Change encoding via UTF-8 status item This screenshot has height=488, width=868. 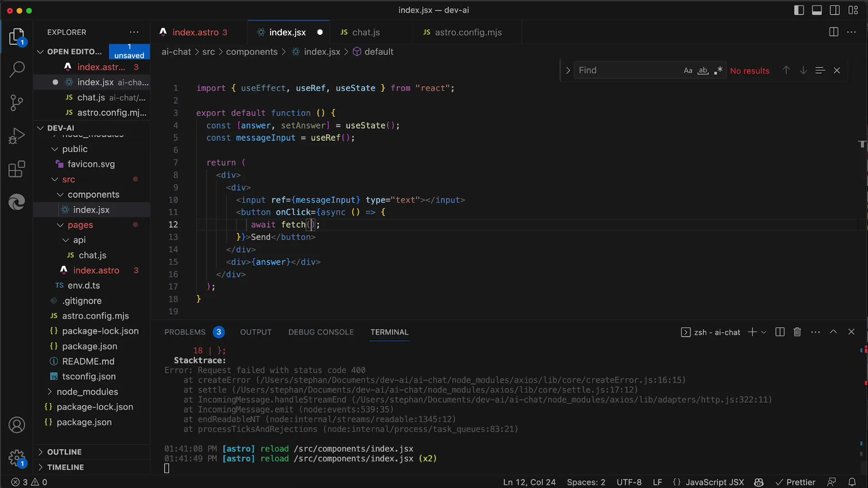click(x=629, y=482)
